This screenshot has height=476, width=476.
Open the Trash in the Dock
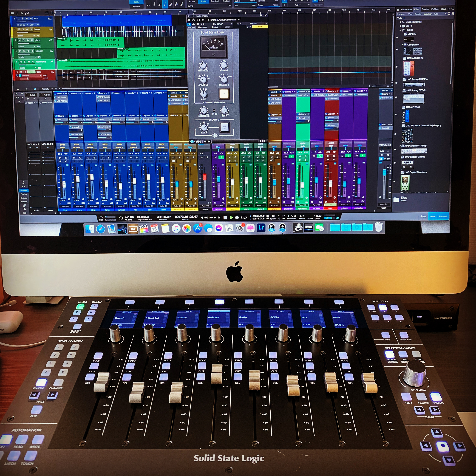point(379,227)
